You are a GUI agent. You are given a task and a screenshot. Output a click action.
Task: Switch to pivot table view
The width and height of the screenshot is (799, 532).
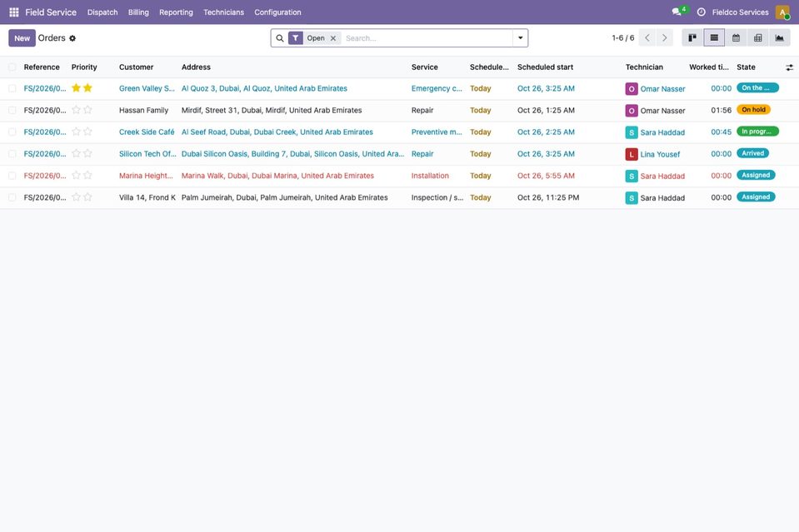pyautogui.click(x=757, y=37)
